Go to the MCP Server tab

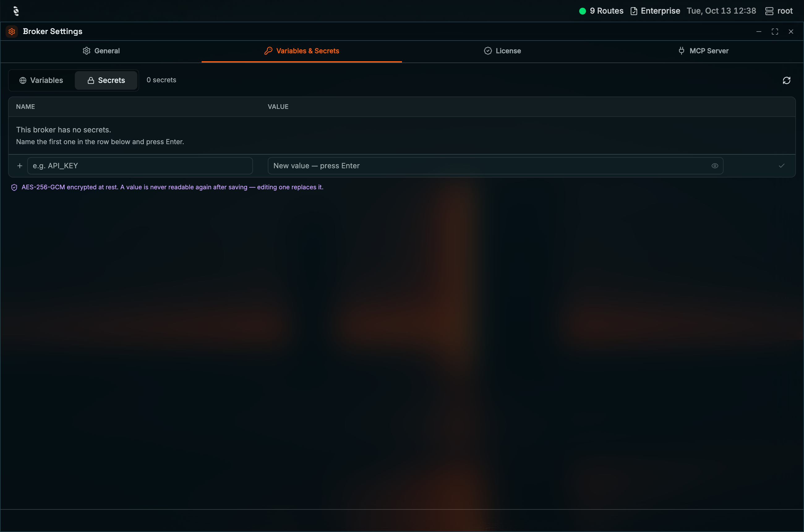click(703, 51)
